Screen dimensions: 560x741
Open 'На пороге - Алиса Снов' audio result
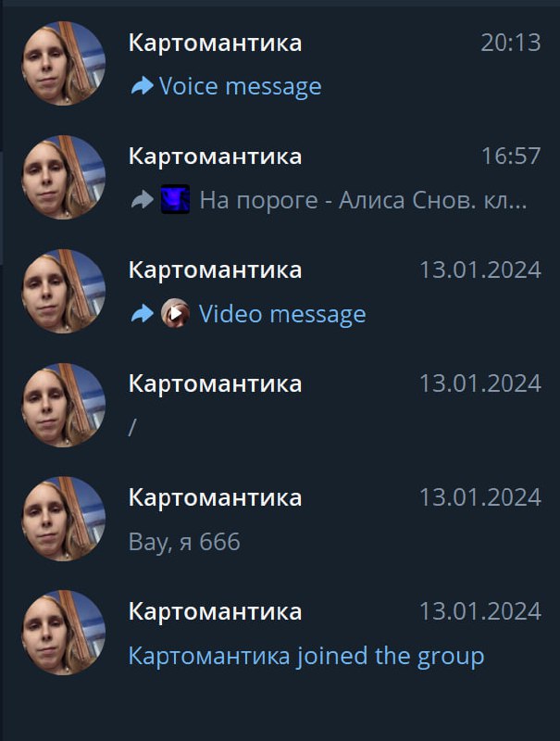pyautogui.click(x=280, y=177)
